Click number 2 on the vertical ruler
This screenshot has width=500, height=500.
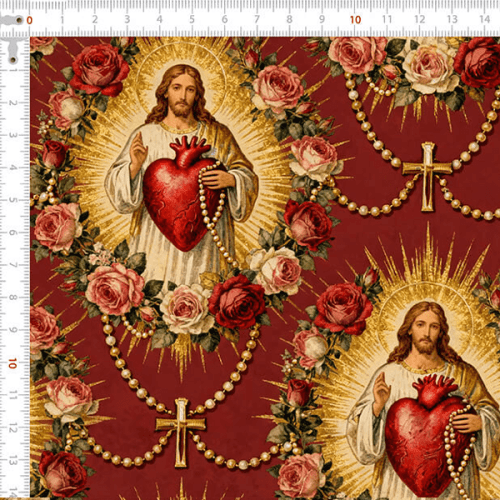(x=13, y=103)
